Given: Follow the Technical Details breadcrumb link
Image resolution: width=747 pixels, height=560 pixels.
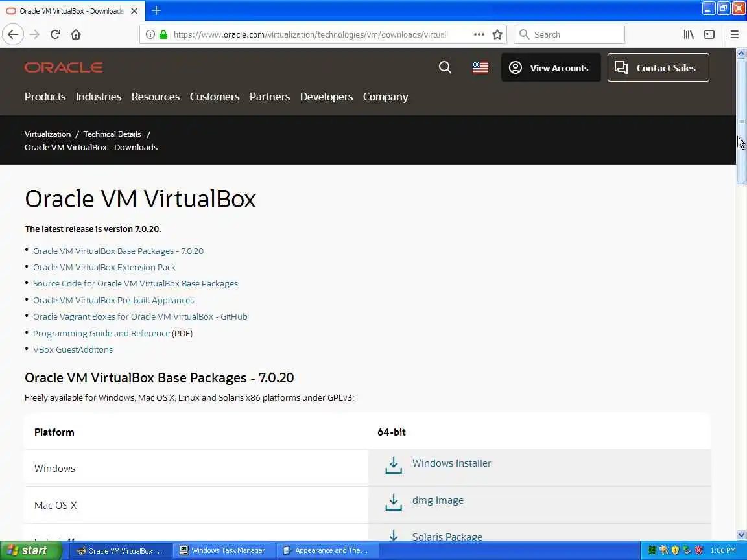Looking at the screenshot, I should (x=112, y=134).
